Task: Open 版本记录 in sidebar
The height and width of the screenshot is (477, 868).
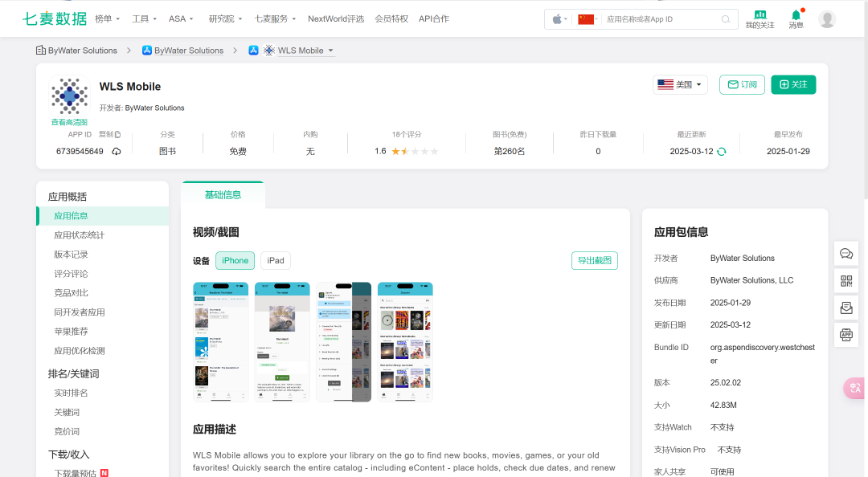Action: pyautogui.click(x=71, y=255)
